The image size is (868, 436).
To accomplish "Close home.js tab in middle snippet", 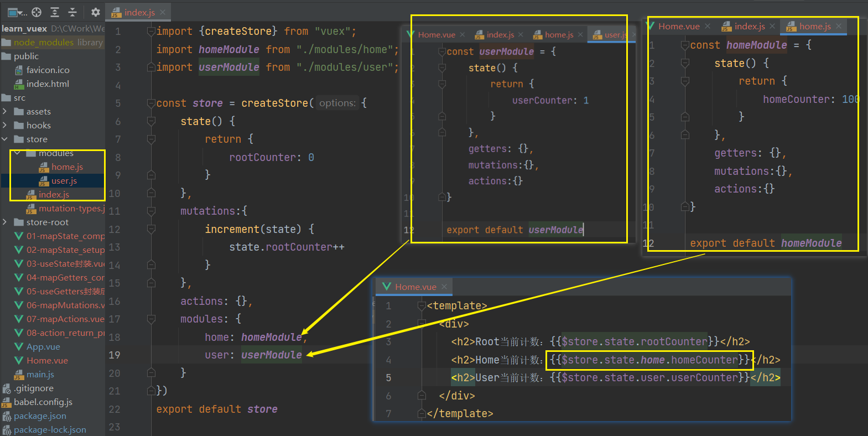I will click(580, 35).
